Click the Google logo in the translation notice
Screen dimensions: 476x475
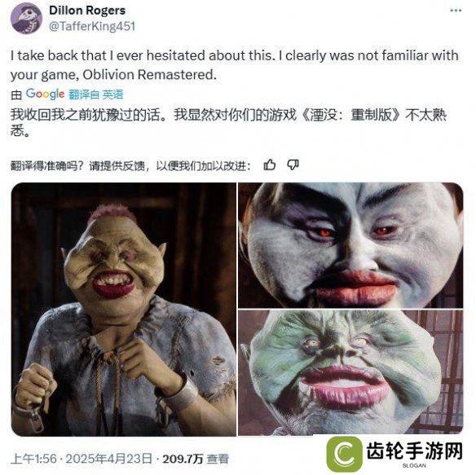45,94
